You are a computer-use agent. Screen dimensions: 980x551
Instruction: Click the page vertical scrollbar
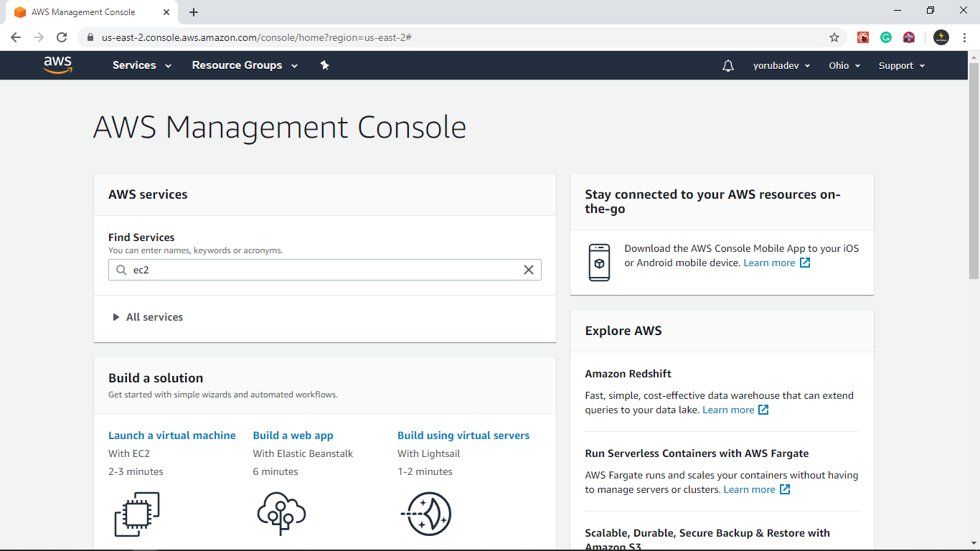[974, 171]
